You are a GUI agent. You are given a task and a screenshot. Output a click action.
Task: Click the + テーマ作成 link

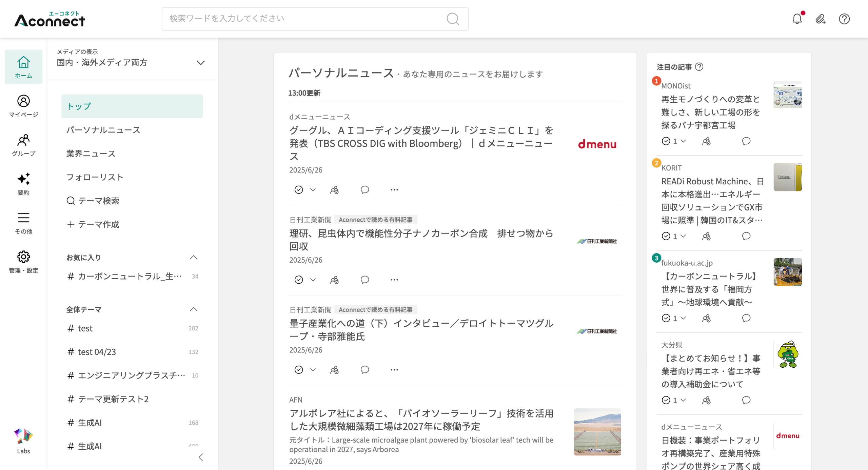point(93,224)
